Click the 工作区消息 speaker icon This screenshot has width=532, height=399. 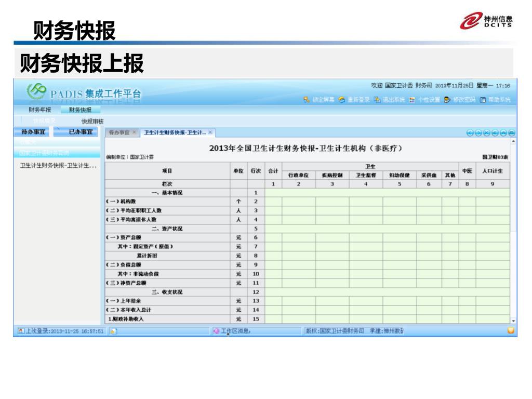[216, 330]
